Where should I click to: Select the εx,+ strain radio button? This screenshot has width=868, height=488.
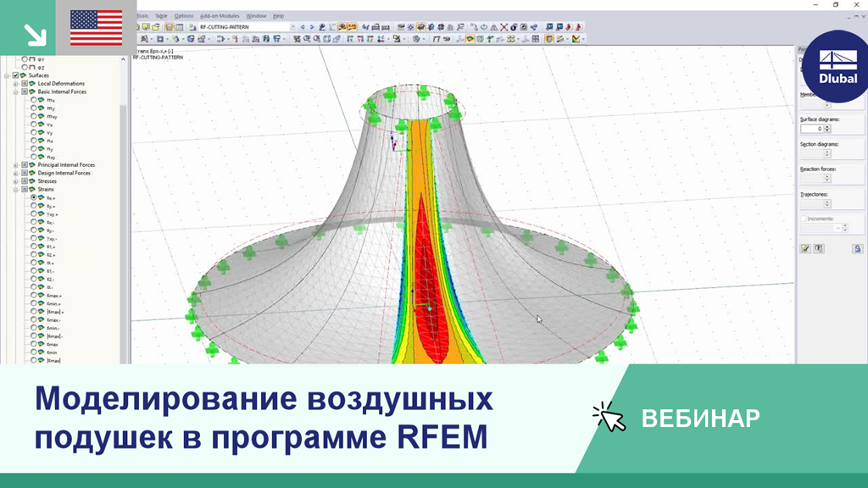(34, 197)
